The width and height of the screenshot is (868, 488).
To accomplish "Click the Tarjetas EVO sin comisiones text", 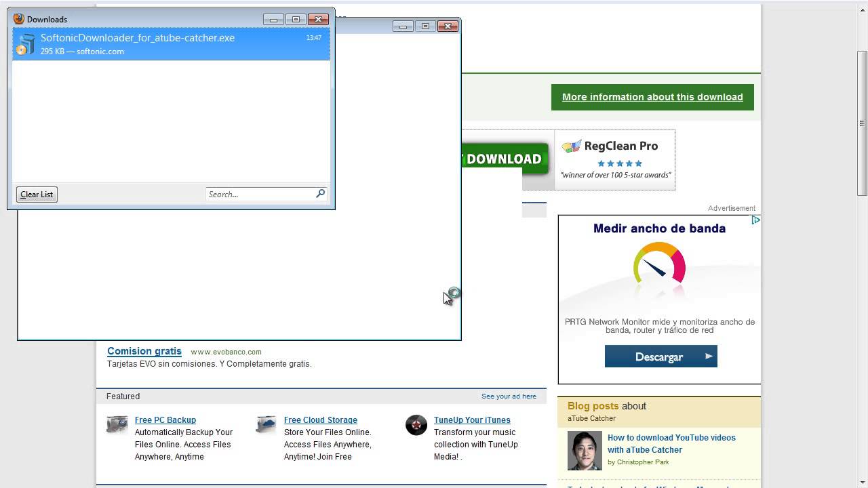I will tap(210, 364).
